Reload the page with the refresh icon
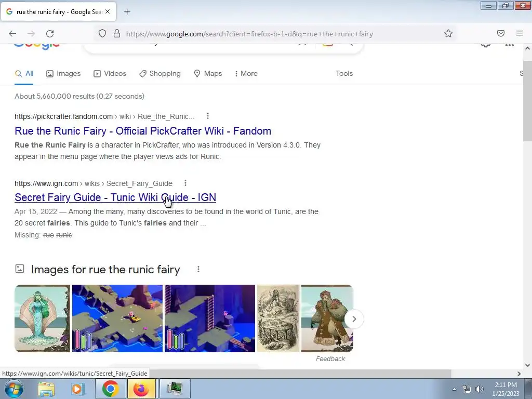Viewport: 532px width, 399px height. 50,34
